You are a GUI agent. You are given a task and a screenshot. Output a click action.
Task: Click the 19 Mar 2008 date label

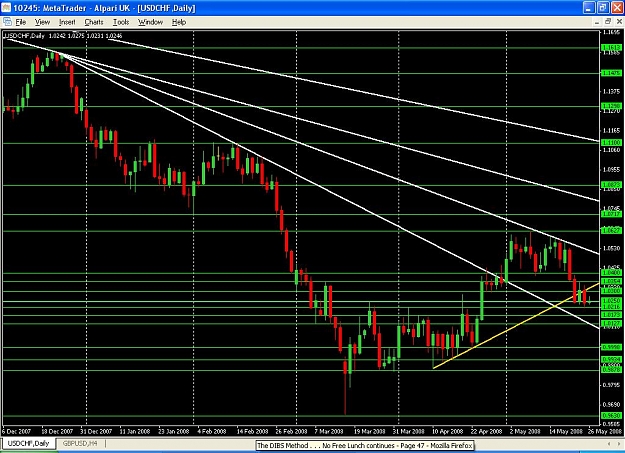(x=369, y=431)
